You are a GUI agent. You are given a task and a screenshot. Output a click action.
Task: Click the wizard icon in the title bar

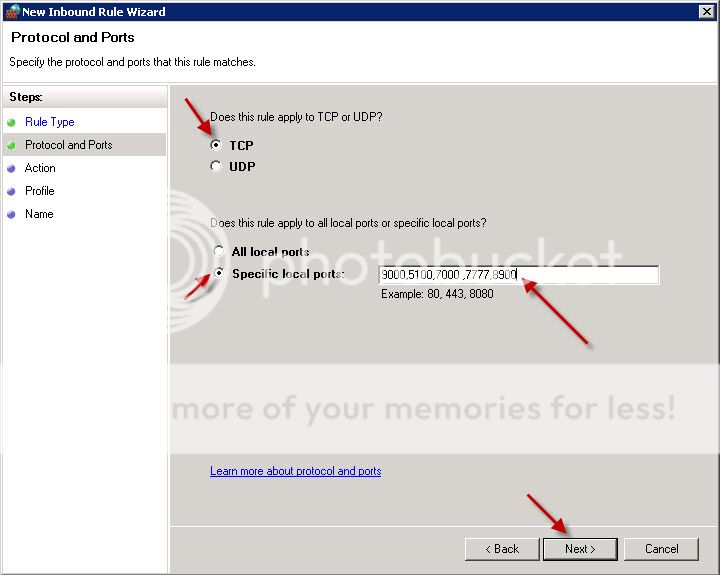coord(12,12)
